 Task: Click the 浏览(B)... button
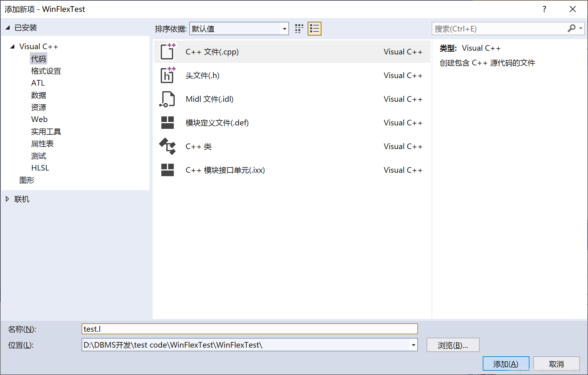pyautogui.click(x=453, y=345)
